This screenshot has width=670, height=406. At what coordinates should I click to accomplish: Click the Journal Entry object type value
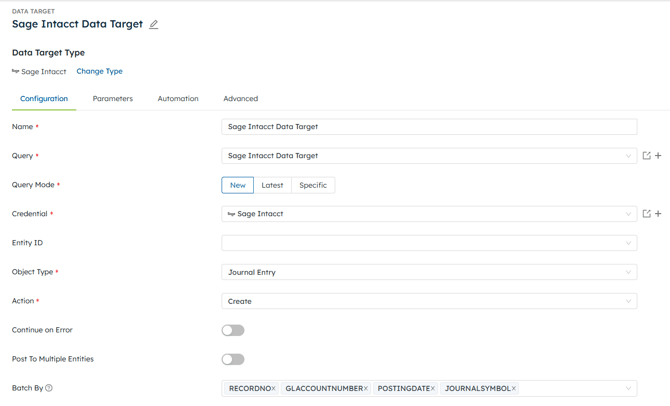[252, 272]
